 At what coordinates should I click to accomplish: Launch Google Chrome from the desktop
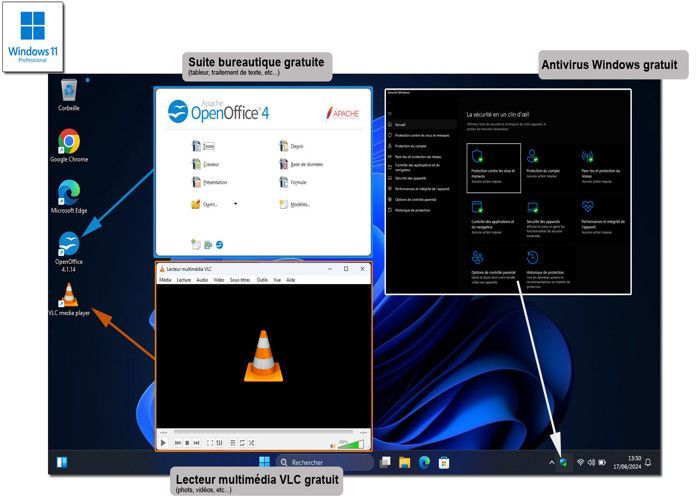(x=69, y=146)
